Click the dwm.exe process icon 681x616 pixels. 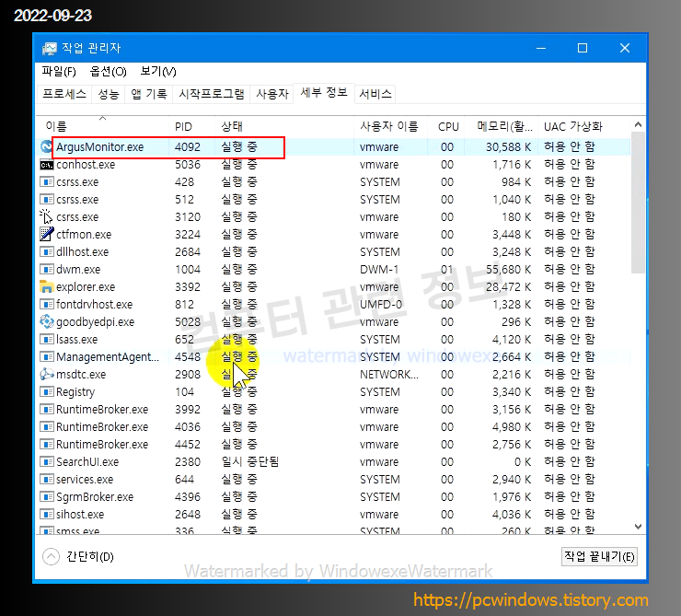46,270
